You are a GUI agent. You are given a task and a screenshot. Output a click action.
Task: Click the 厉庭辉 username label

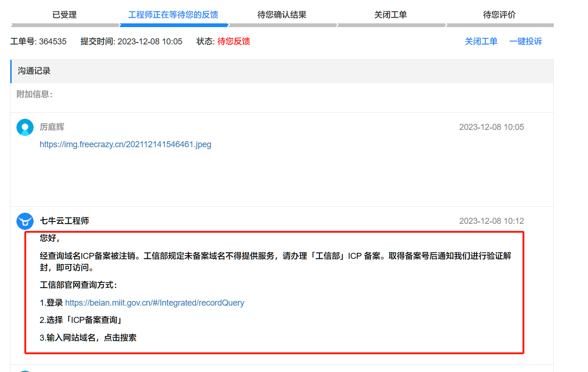click(x=52, y=127)
